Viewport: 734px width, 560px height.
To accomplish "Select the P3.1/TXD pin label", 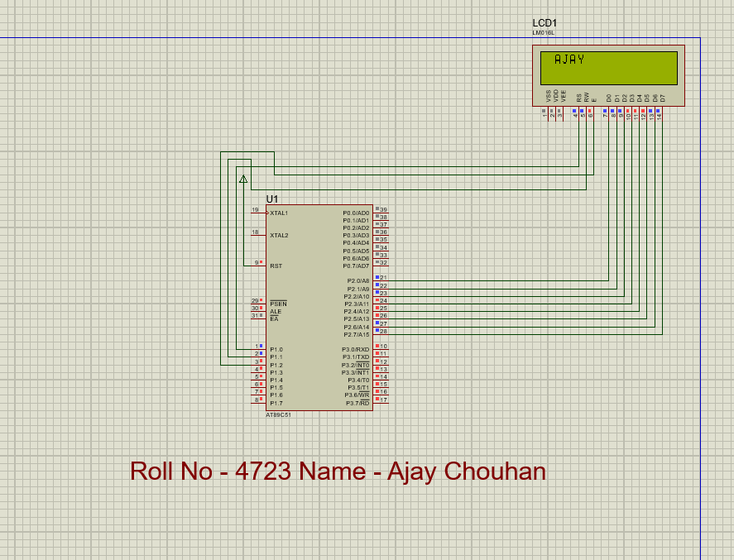I will (356, 357).
